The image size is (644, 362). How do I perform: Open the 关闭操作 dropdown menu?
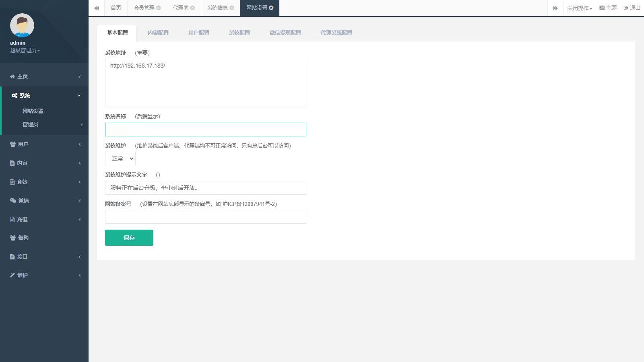[579, 8]
